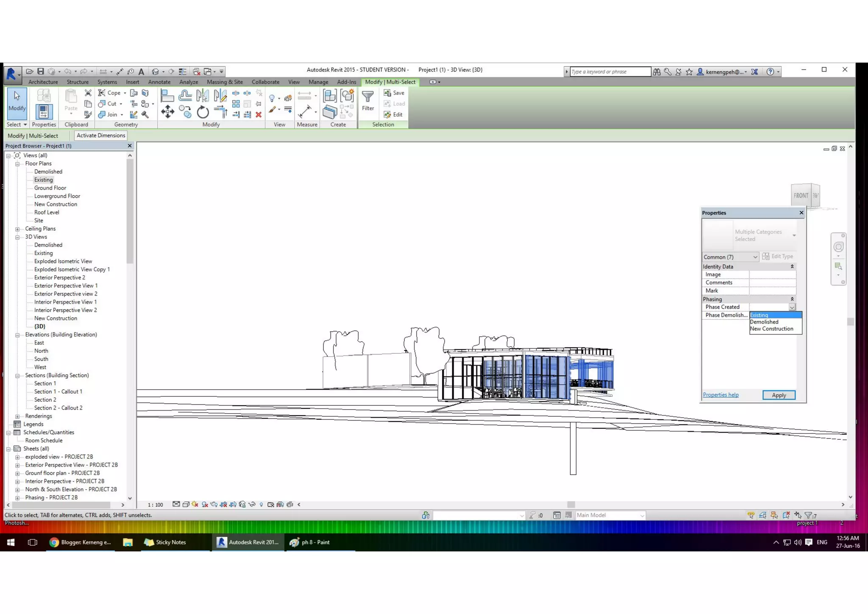The height and width of the screenshot is (614, 868).
Task: Open the Architecture ribbon tab
Action: (43, 82)
